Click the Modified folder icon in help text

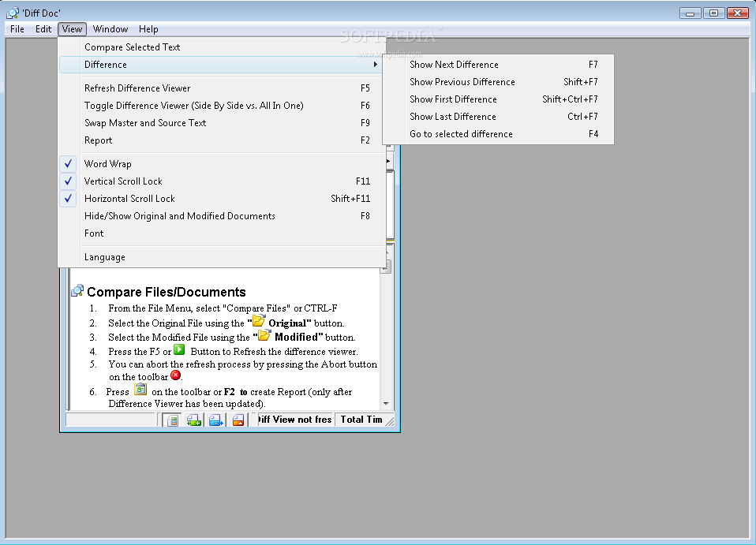click(264, 334)
